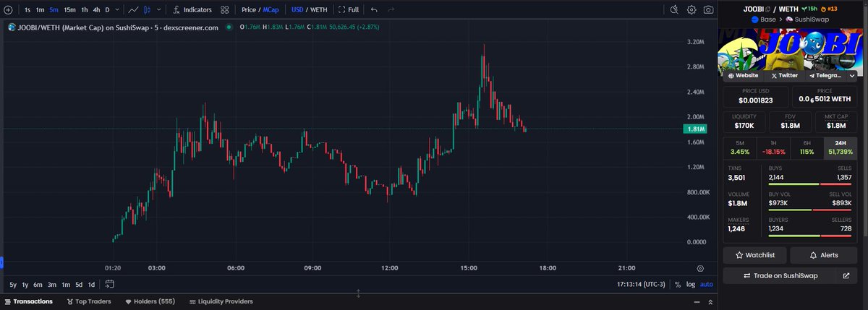Open chart settings gear
This screenshot has width=868, height=310.
(x=692, y=9)
